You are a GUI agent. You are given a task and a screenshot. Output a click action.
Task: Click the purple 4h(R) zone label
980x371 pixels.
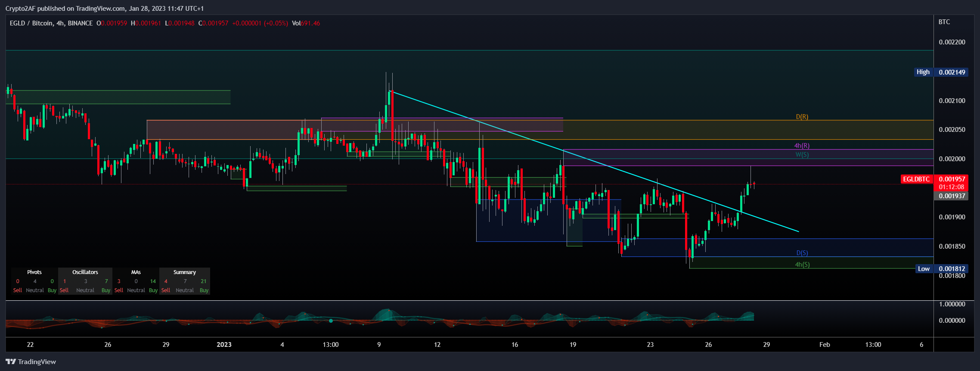tap(802, 146)
